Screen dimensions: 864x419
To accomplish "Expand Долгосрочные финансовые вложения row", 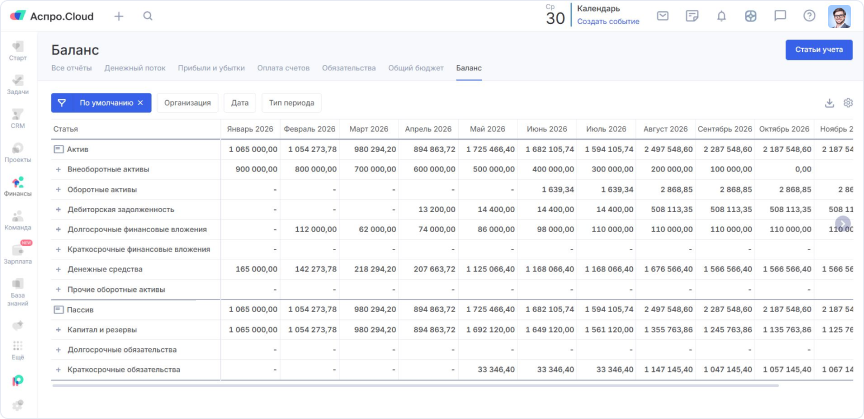I will click(58, 229).
